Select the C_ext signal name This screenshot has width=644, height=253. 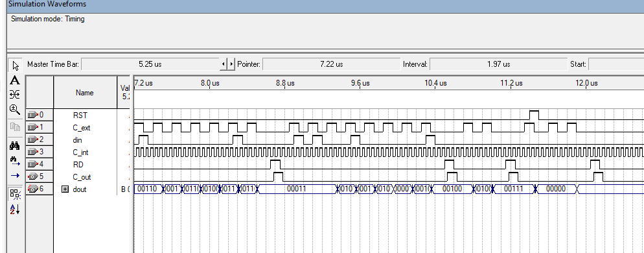tap(82, 128)
